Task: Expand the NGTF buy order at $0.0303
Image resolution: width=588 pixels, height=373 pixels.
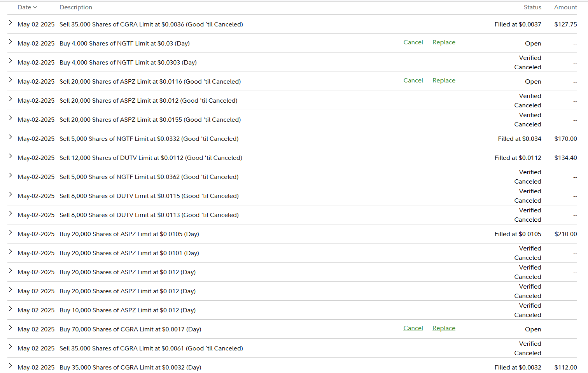Action: [x=10, y=61]
